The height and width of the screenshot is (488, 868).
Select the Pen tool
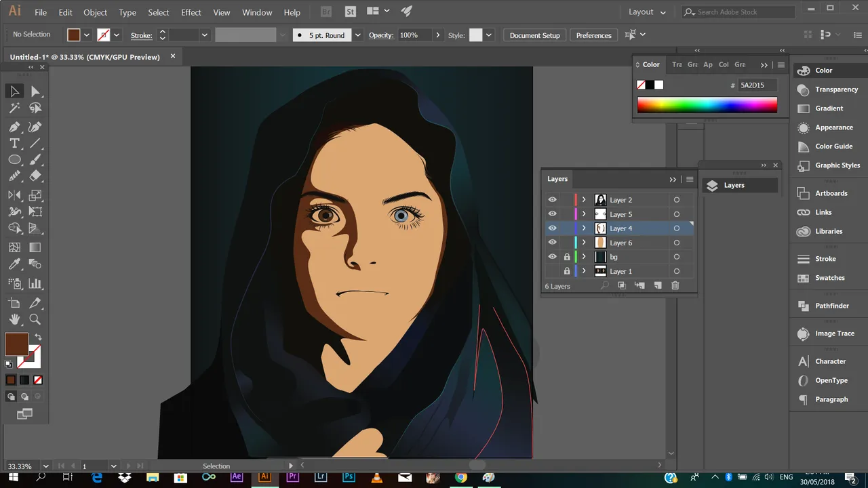(14, 127)
